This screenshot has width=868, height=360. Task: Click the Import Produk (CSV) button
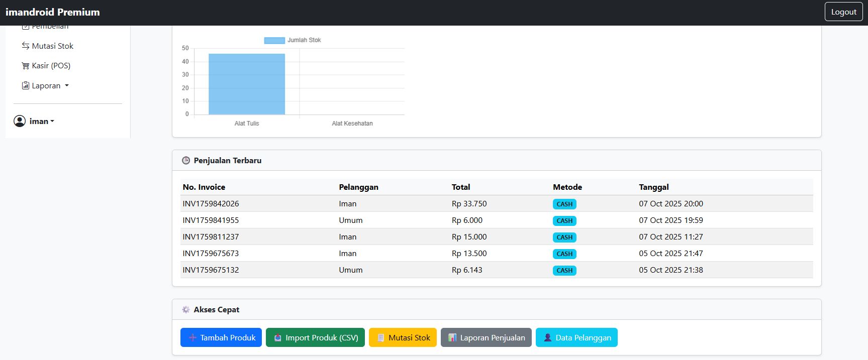tap(315, 338)
